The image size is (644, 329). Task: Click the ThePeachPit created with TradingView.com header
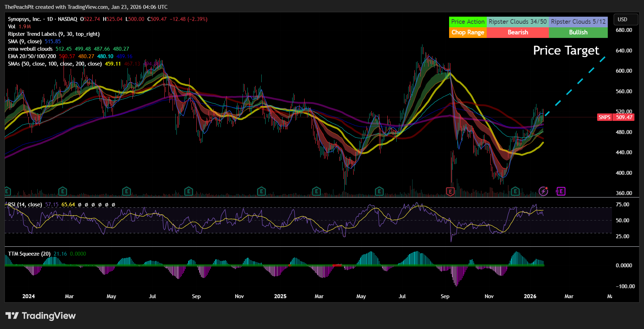pyautogui.click(x=86, y=7)
